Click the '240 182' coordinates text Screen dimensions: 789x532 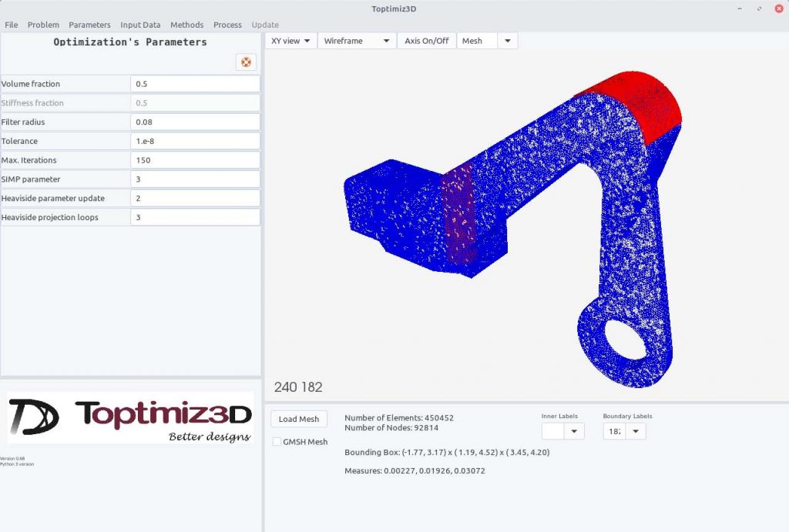click(x=298, y=387)
